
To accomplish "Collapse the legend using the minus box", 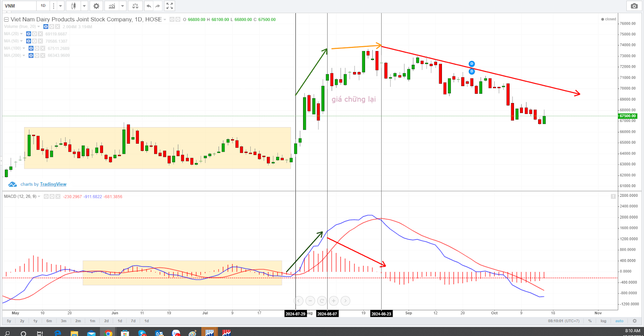I will point(6,19).
